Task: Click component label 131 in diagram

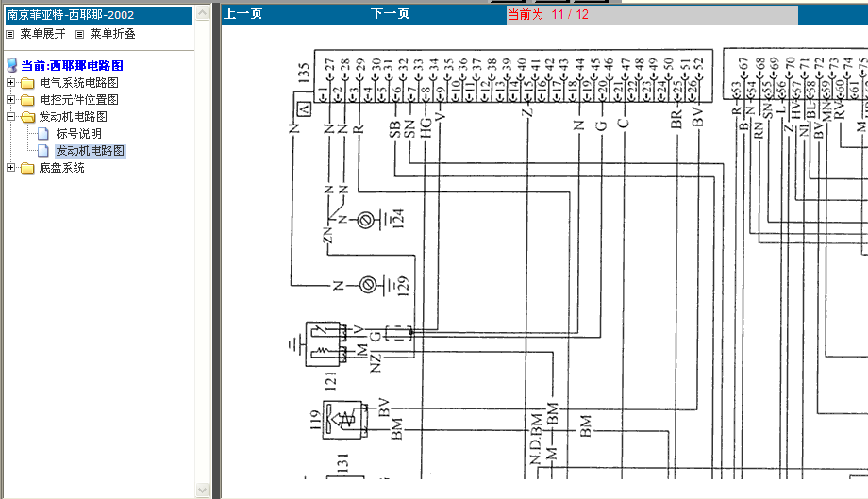Action: 342,462
